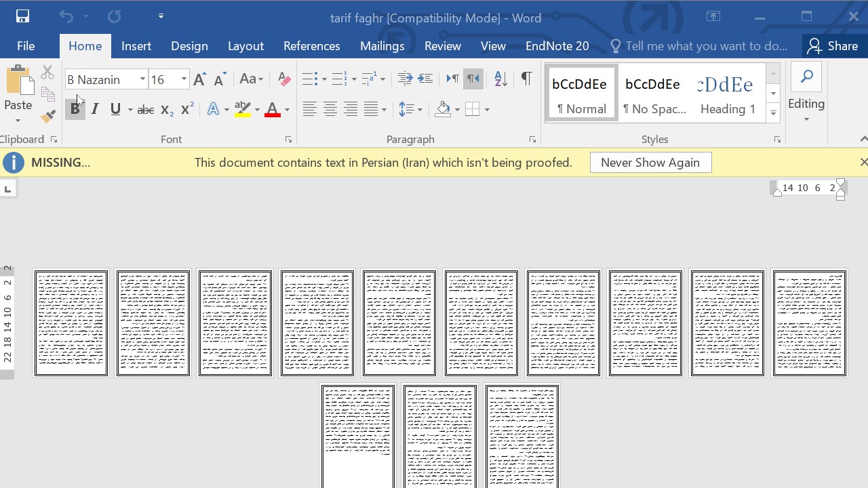
Task: Toggle Italic formatting
Action: [x=95, y=109]
